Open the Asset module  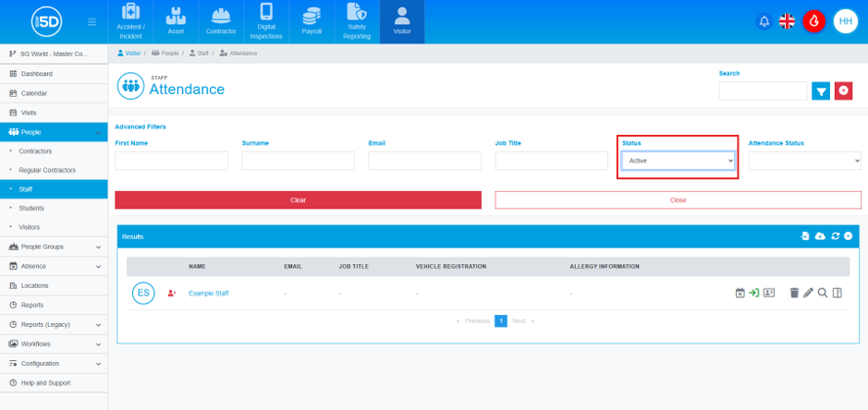click(x=176, y=22)
